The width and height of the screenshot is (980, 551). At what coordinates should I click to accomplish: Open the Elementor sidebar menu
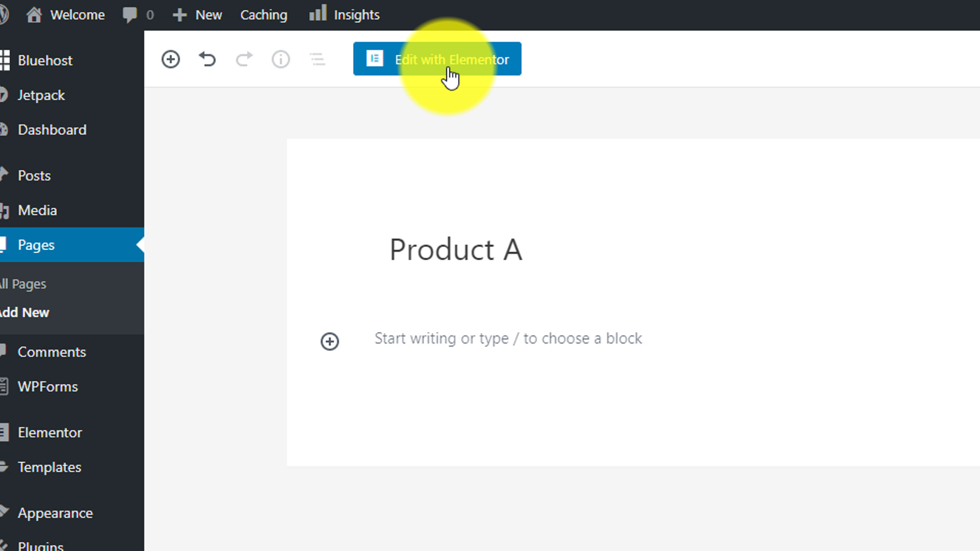pyautogui.click(x=50, y=433)
